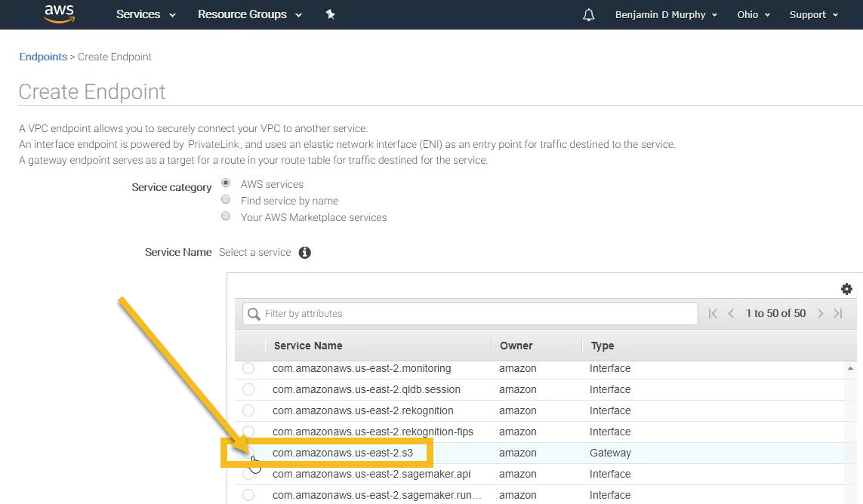
Task: Select Find service by name option
Action: coord(226,199)
